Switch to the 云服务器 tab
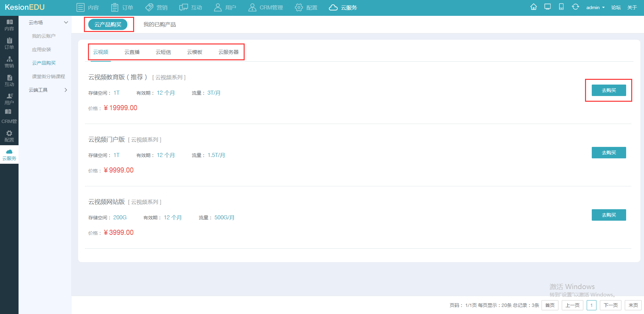The height and width of the screenshot is (314, 644). click(x=228, y=52)
